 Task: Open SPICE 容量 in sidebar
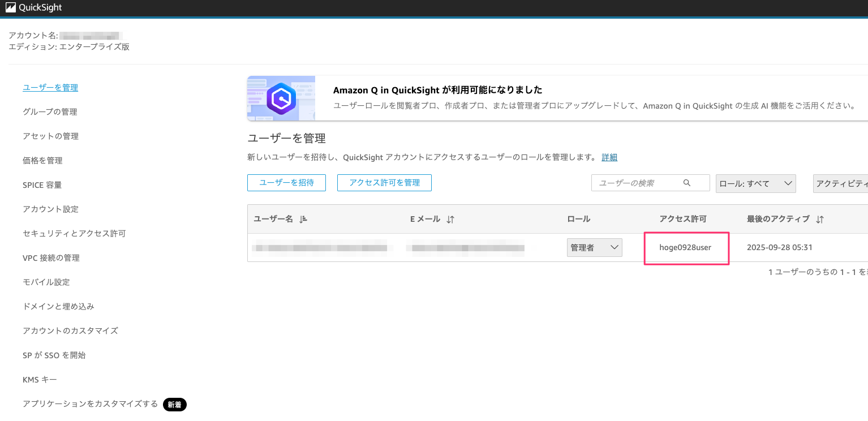(x=42, y=184)
